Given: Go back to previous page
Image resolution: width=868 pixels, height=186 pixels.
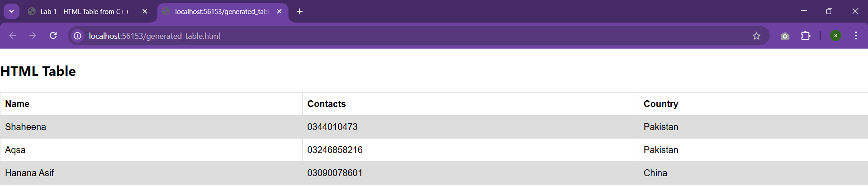Looking at the screenshot, I should coord(13,36).
